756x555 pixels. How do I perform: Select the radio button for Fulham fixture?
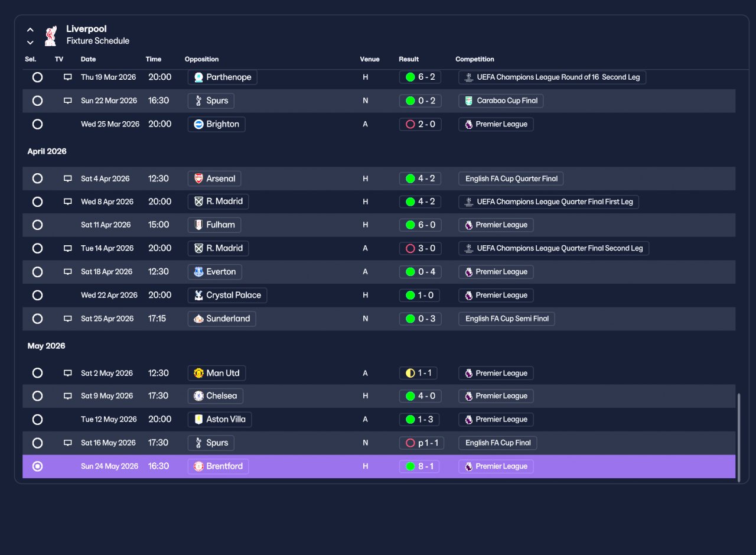[37, 225]
